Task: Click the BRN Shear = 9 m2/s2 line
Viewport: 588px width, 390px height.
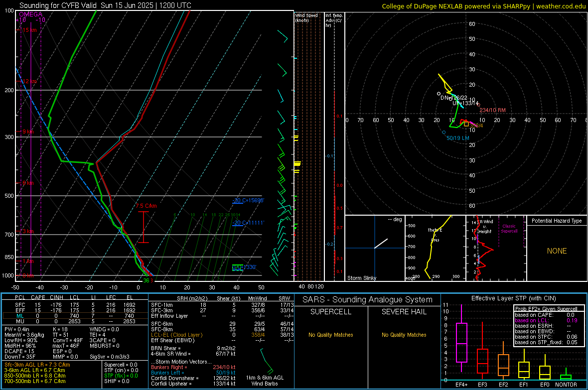Action: coord(193,348)
